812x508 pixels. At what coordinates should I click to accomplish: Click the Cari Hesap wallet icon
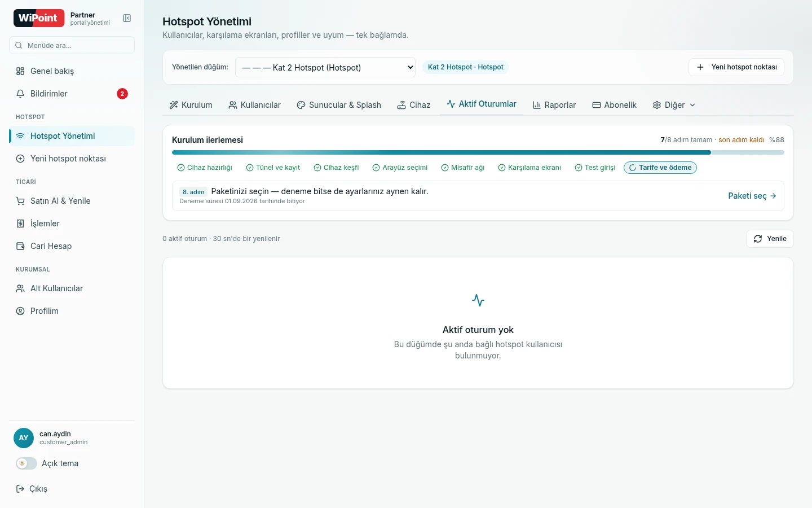[x=20, y=246]
